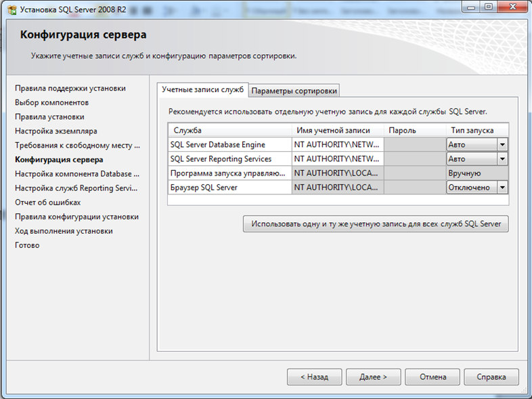Click account name cell for SQL Server Database Engine
532x399 pixels.
pos(338,145)
